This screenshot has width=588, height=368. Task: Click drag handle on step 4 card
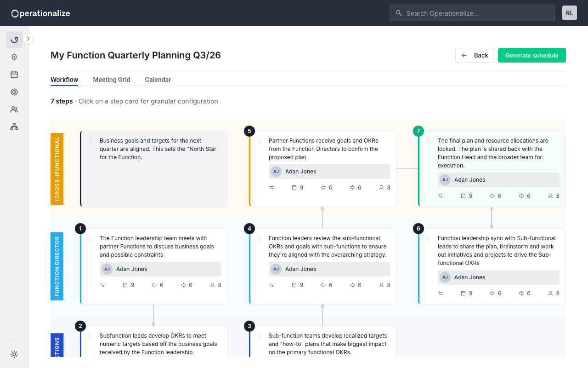tap(260, 239)
